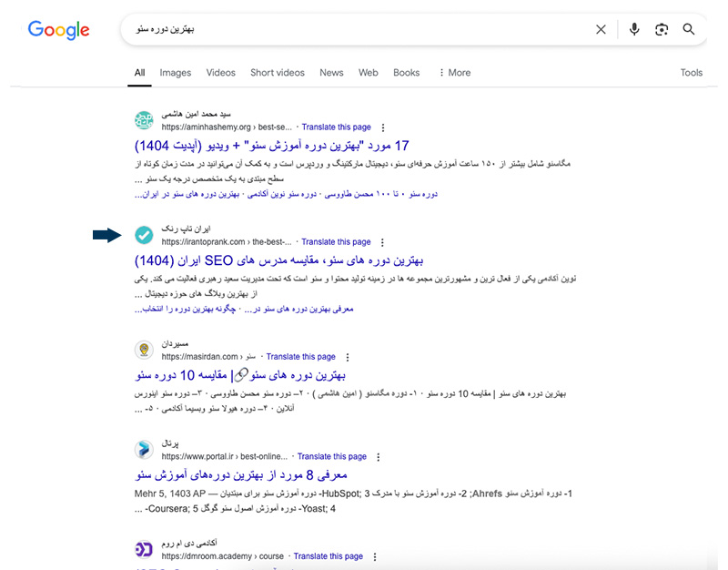Open three-dot menu for irantoprank.com result

coord(382,242)
